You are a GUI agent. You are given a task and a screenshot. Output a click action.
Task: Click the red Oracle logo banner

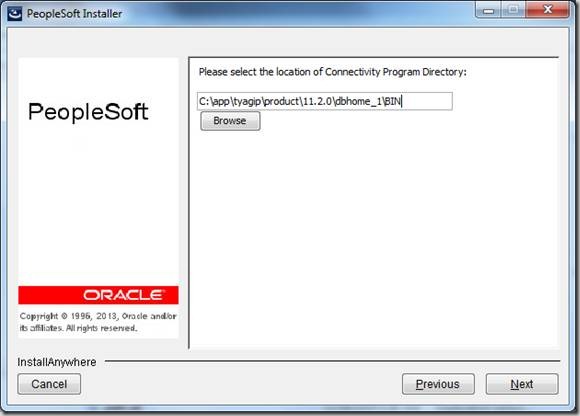click(98, 295)
